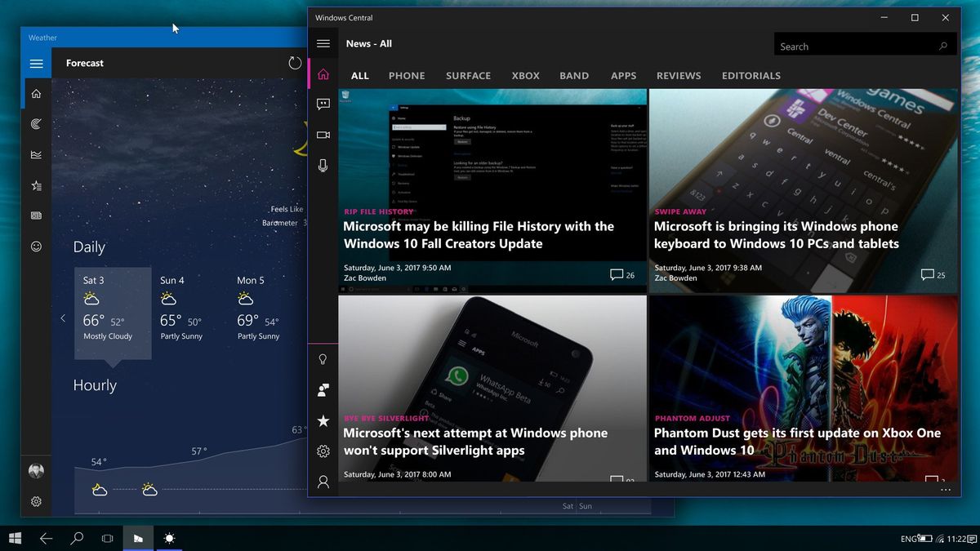Select the videos icon in Windows Central sidebar
Image resolution: width=980 pixels, height=551 pixels.
(323, 135)
